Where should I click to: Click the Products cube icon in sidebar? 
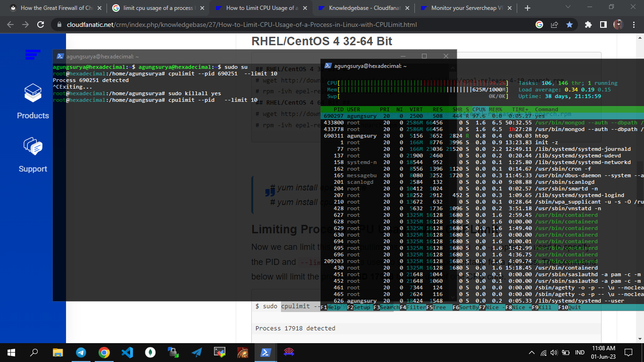point(33,93)
